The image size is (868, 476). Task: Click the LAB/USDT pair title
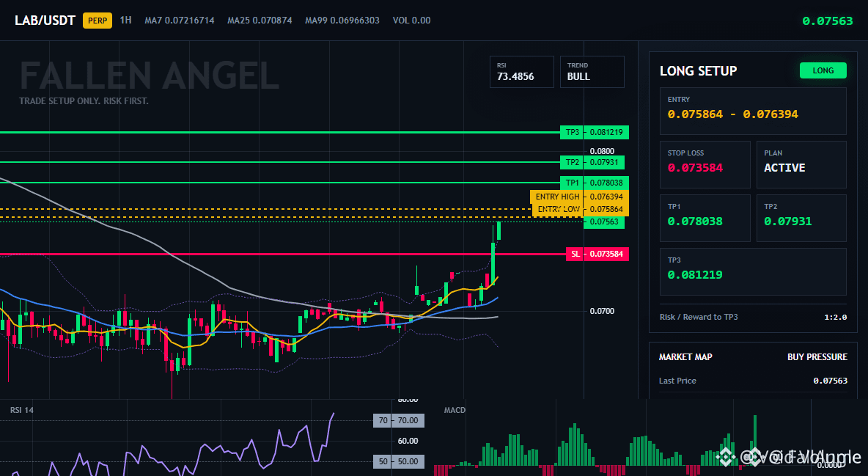pos(45,21)
